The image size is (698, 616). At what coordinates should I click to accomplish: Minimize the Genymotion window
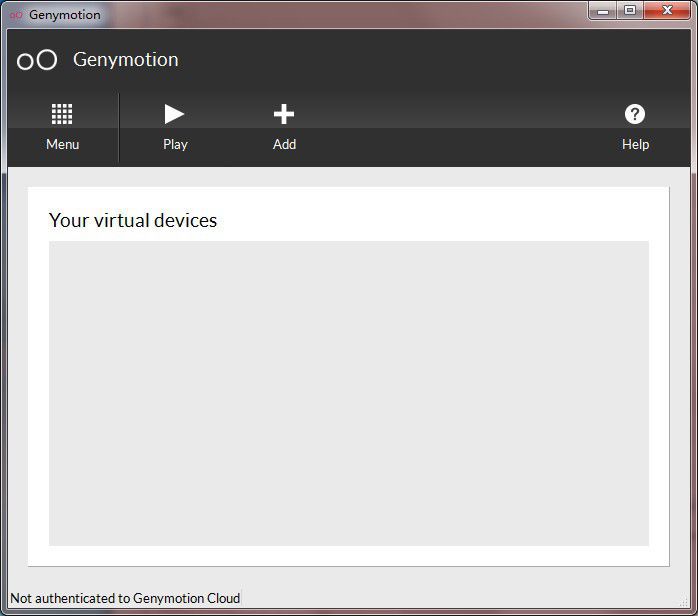coord(603,11)
